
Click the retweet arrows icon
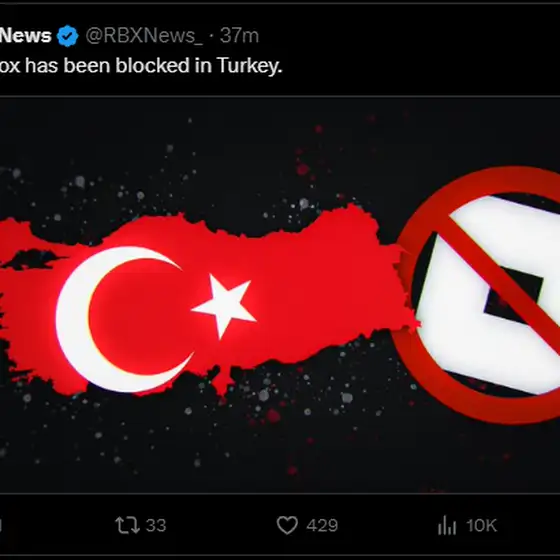tap(127, 525)
